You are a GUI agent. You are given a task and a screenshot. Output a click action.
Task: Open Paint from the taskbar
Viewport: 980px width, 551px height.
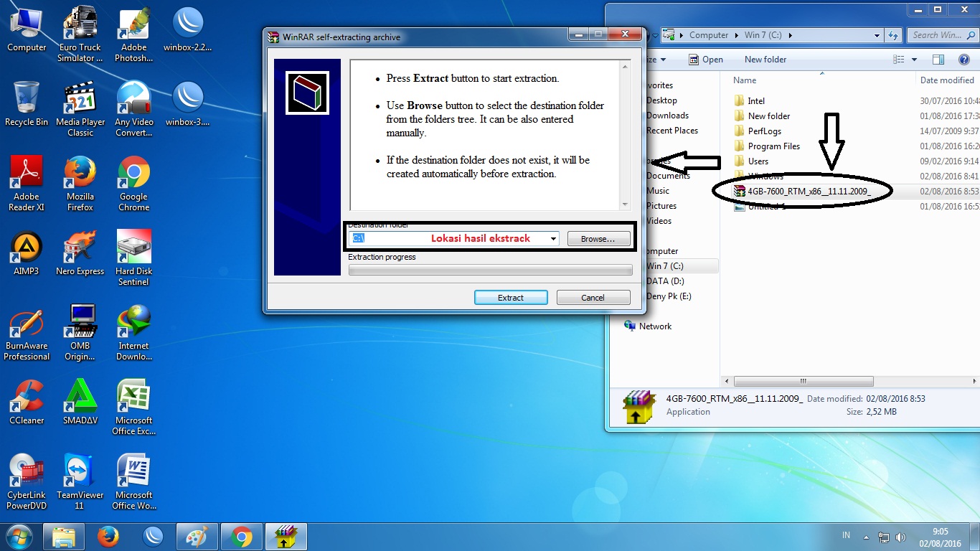197,537
